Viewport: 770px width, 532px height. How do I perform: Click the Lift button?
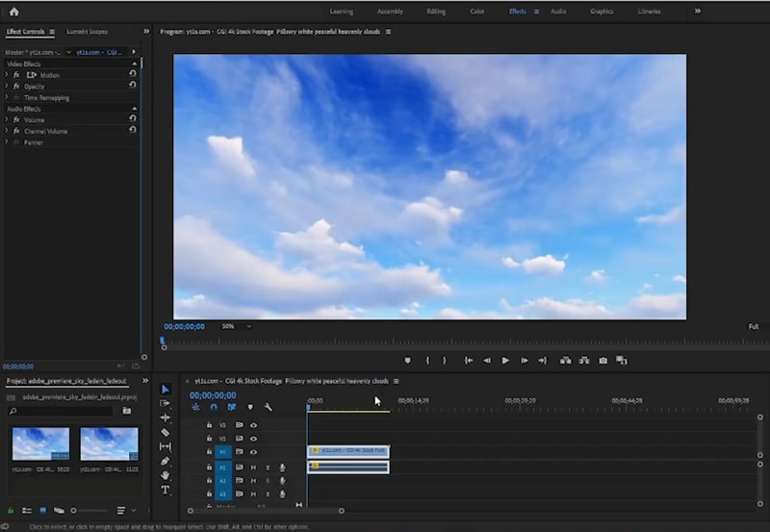coord(565,360)
